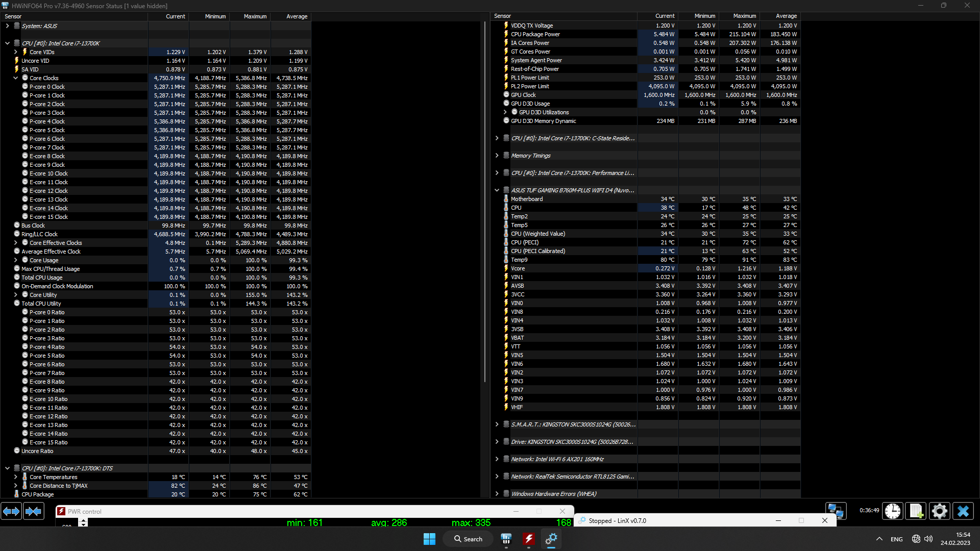Click the expand columns arrows icon

click(x=11, y=511)
